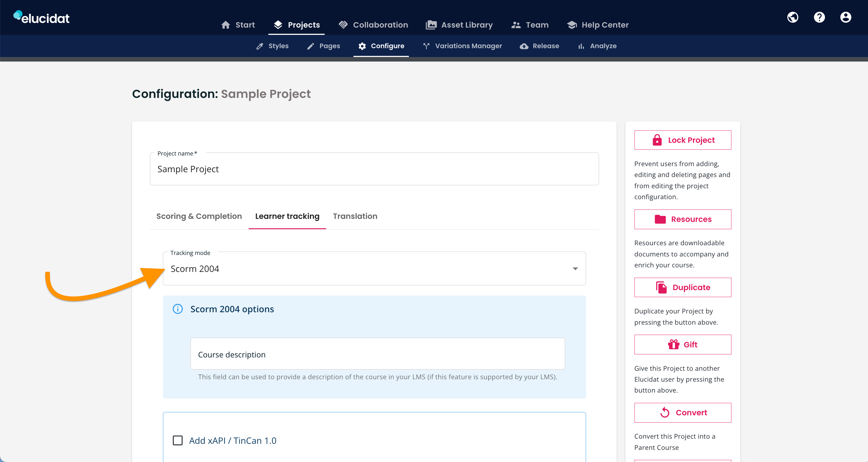
Task: Open Asset Library in navigation
Action: [459, 25]
